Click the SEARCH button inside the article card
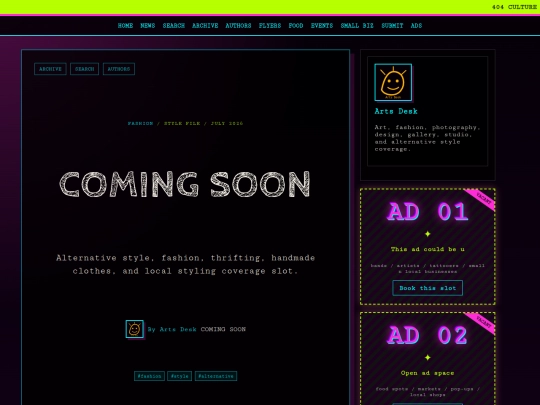This screenshot has width=540, height=405. click(x=84, y=69)
